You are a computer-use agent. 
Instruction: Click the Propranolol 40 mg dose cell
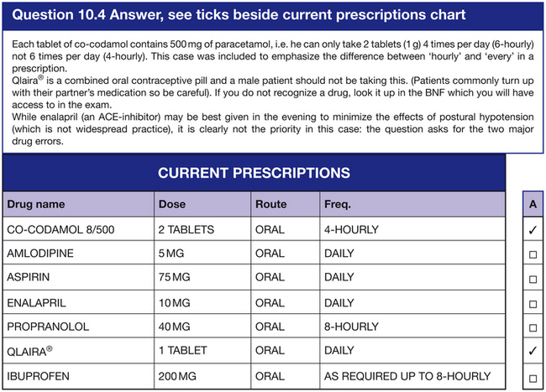click(x=175, y=327)
